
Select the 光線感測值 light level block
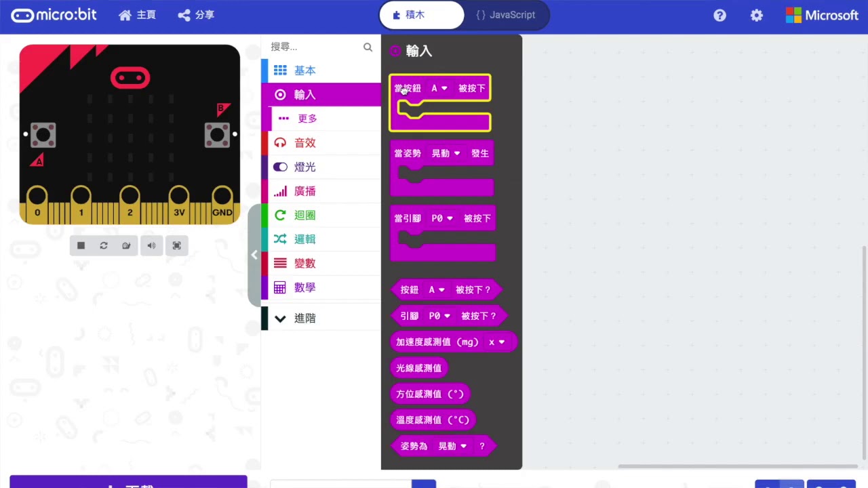[419, 368]
